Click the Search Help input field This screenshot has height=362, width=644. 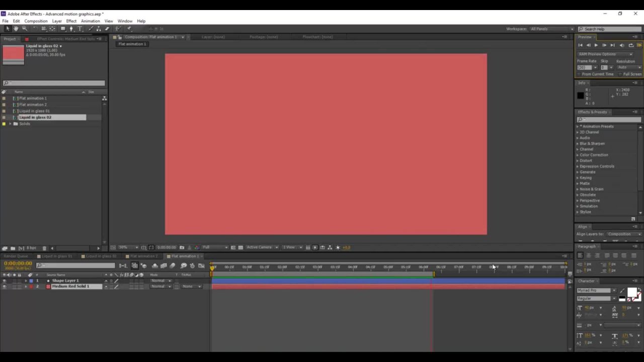(611, 29)
